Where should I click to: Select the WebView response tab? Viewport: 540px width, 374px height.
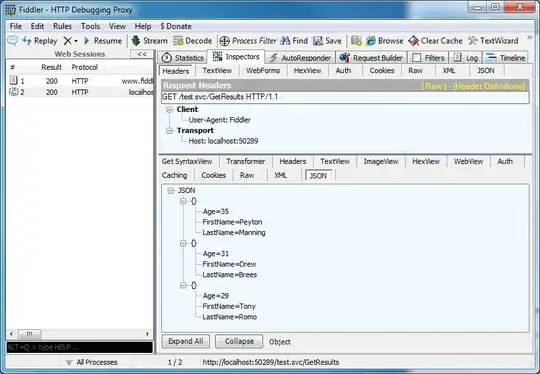468,162
